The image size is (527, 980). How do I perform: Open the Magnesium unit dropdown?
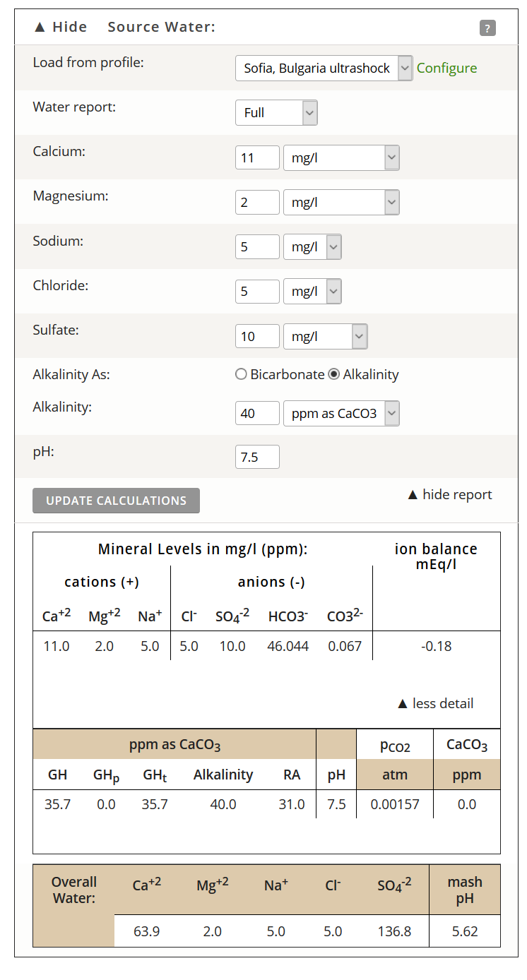coord(341,203)
